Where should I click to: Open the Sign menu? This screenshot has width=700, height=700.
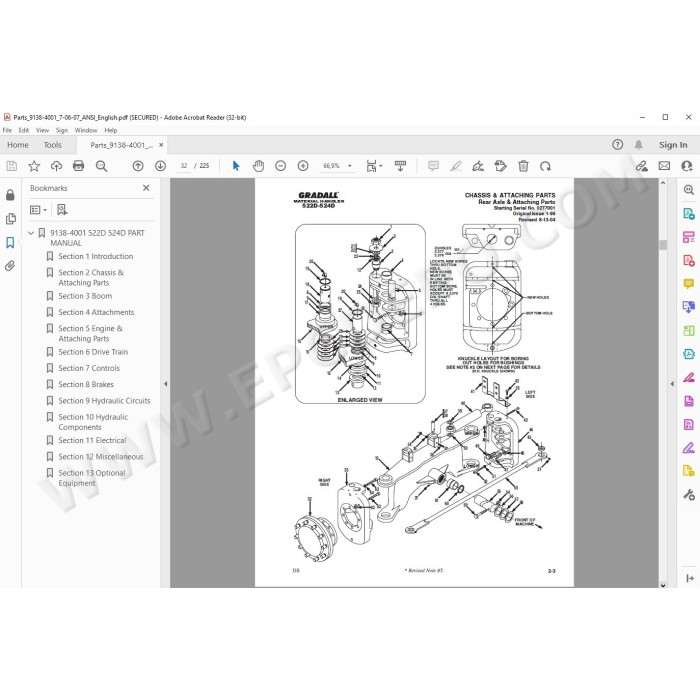point(62,130)
